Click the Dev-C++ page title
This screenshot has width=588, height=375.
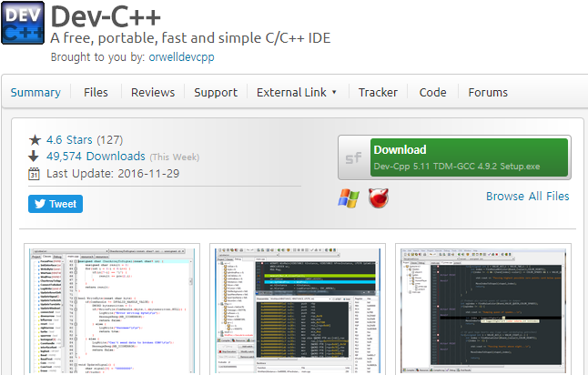coord(106,16)
